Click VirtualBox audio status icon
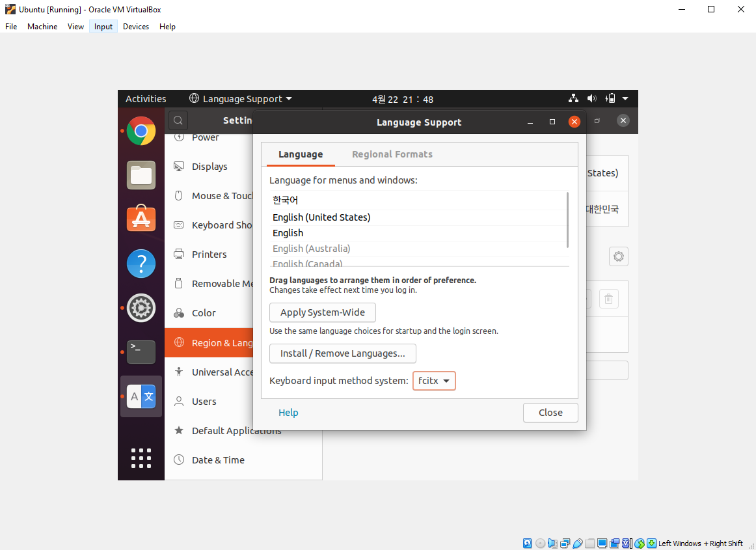The width and height of the screenshot is (756, 550). click(x=552, y=543)
